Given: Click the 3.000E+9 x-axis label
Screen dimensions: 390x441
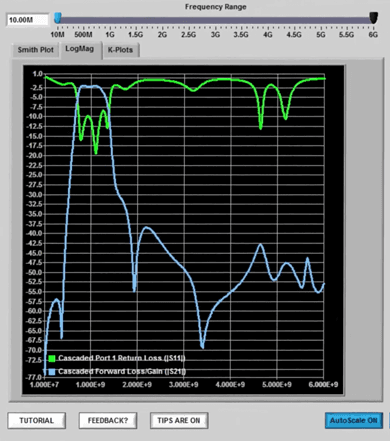Looking at the screenshot, I should [x=184, y=385].
